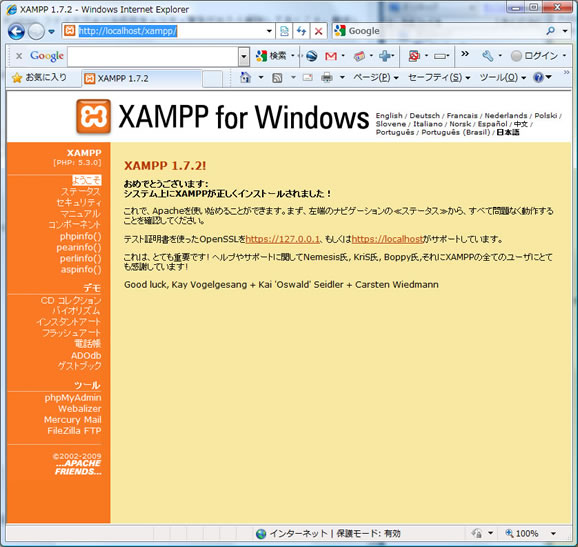This screenshot has height=547, width=578.
Task: Click the Read Mail envelope icon
Action: [x=308, y=77]
